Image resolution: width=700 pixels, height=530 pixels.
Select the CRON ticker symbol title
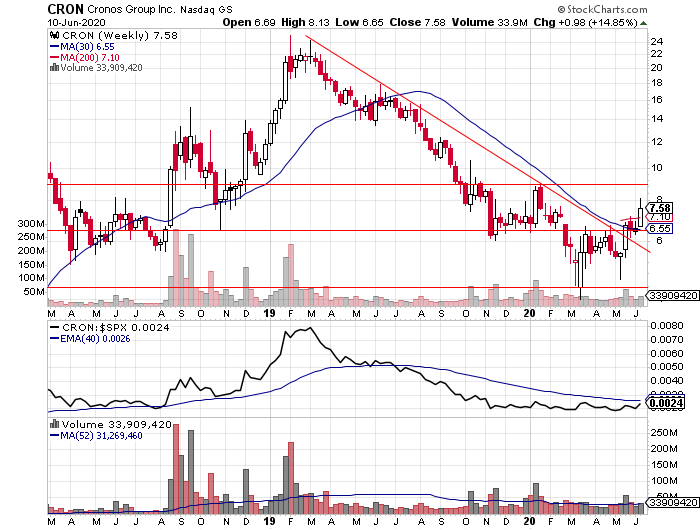(66, 9)
